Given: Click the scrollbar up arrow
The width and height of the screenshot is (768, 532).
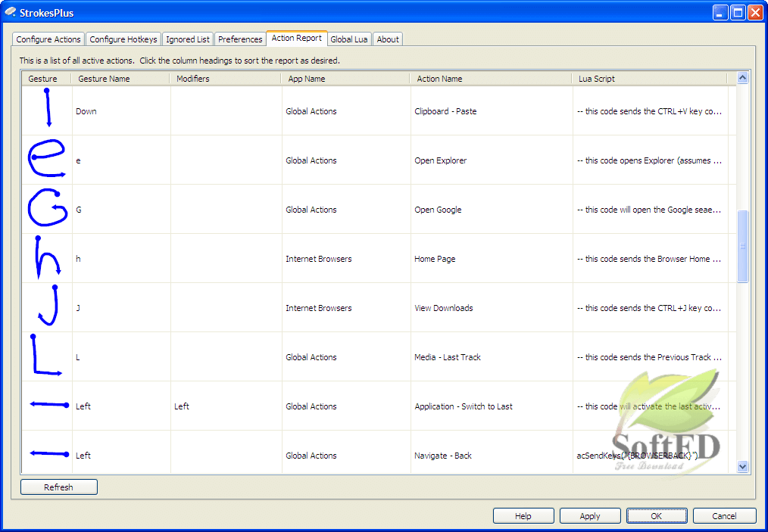Looking at the screenshot, I should (x=742, y=77).
